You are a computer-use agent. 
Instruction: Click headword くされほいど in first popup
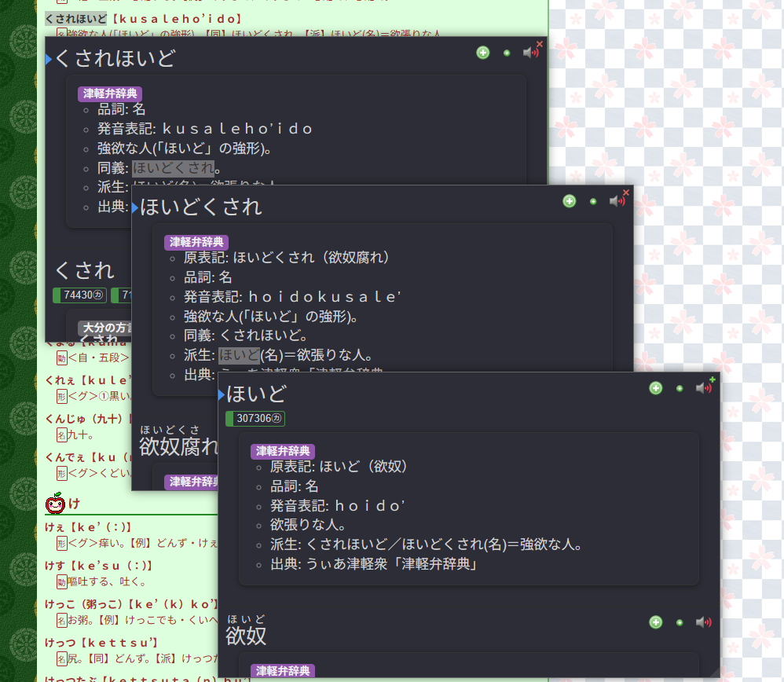[x=115, y=58]
